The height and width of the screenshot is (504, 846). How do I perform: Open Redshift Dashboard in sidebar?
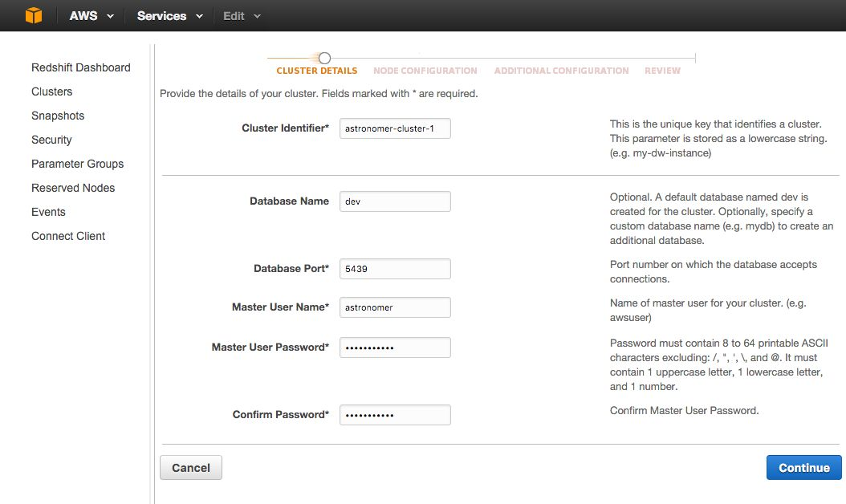pos(80,67)
